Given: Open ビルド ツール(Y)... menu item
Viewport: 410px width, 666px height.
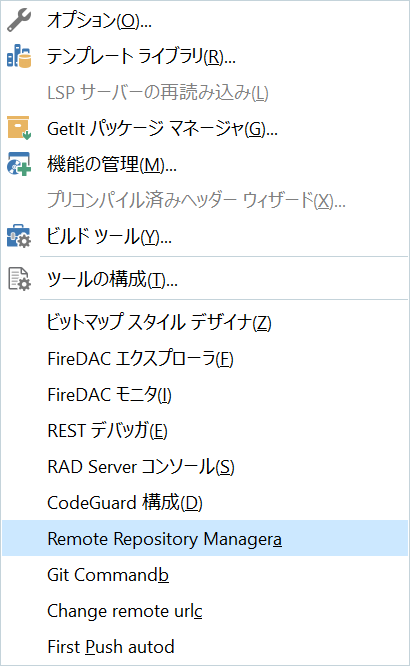Looking at the screenshot, I should pos(205,236).
